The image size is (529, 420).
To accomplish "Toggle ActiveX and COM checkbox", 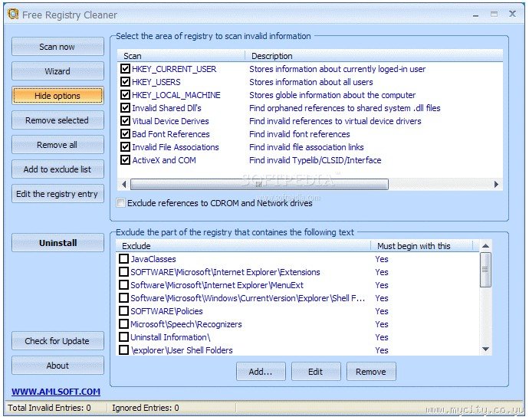I will pos(125,160).
